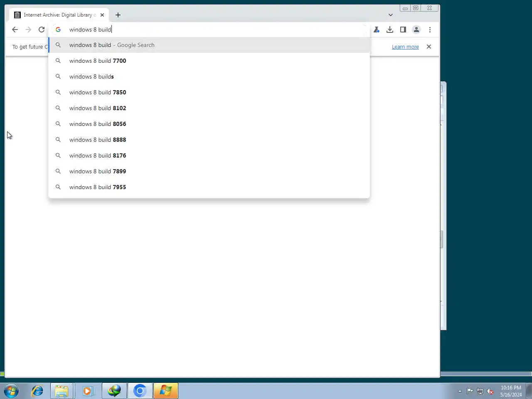Dismiss the info bar with X
Screen dimensions: 532x399
tap(429, 47)
